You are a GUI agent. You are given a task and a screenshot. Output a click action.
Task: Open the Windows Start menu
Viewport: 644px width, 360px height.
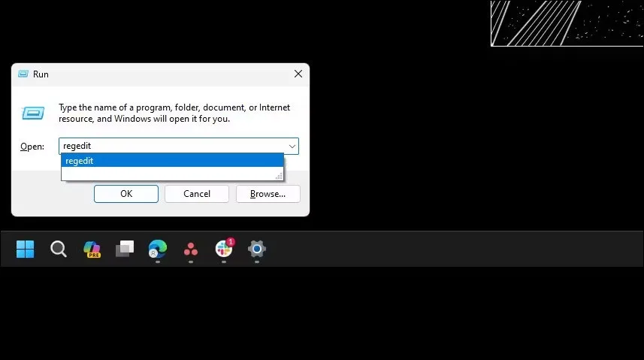(25, 249)
